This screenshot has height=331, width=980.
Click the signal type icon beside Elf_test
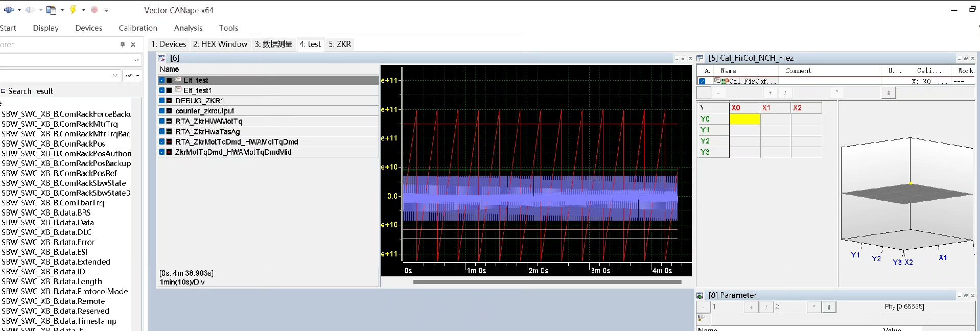pos(178,80)
